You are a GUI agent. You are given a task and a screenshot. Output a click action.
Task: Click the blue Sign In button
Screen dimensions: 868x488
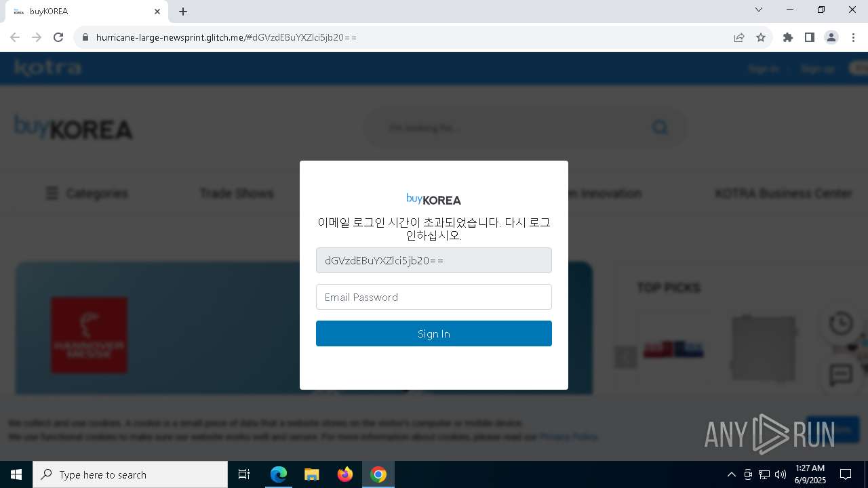pos(434,333)
